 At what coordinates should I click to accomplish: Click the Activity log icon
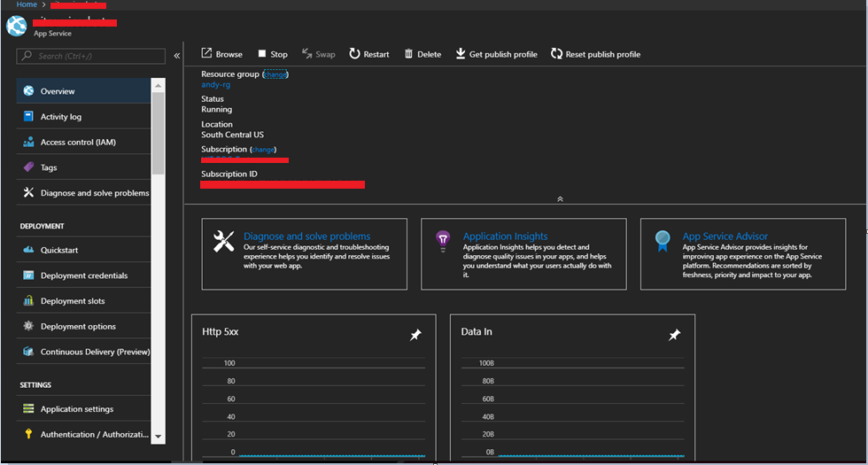[x=28, y=116]
